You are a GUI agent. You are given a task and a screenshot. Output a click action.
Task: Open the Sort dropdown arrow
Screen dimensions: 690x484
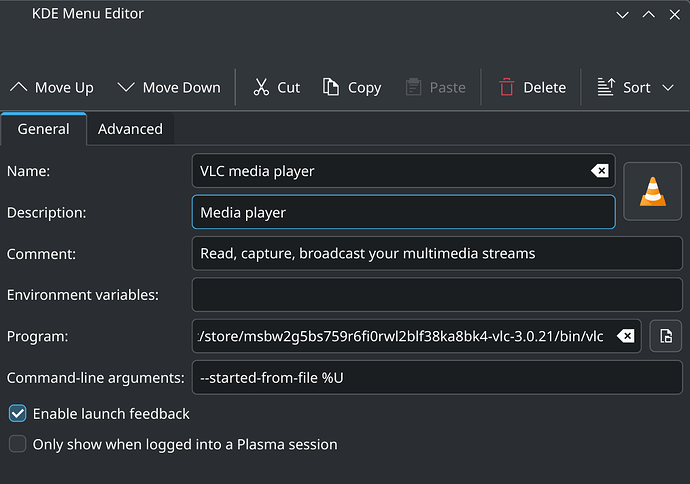click(x=668, y=88)
